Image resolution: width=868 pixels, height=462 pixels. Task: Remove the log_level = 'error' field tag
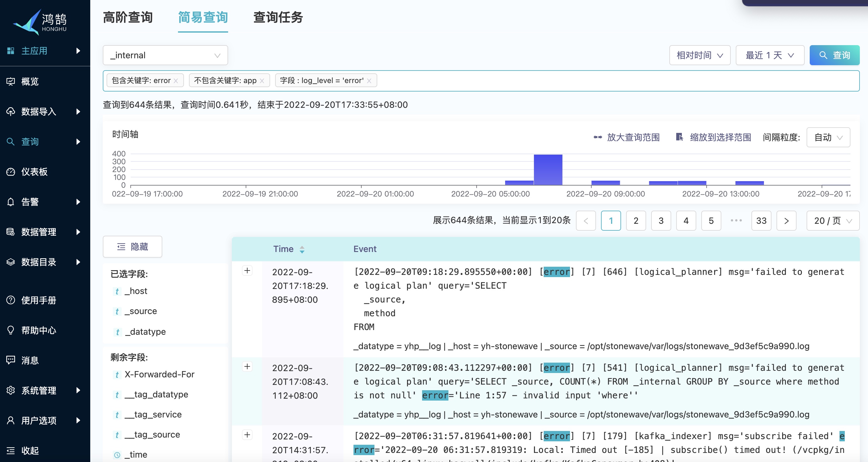(369, 81)
